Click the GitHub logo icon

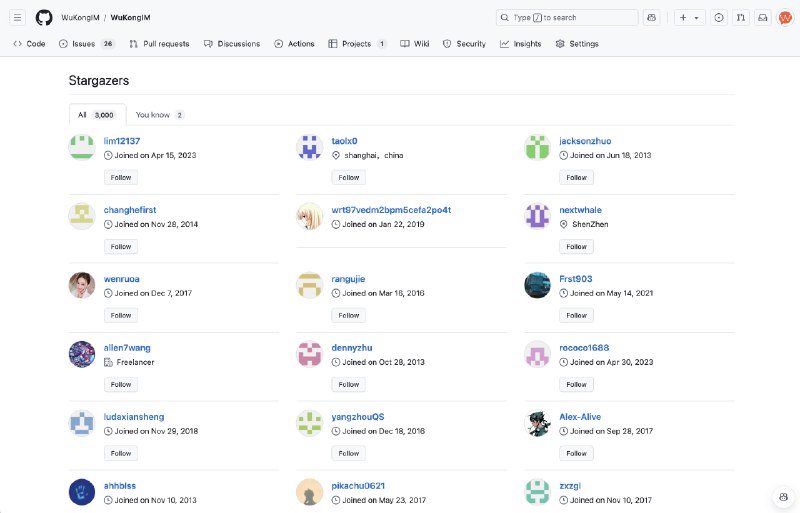pos(44,17)
